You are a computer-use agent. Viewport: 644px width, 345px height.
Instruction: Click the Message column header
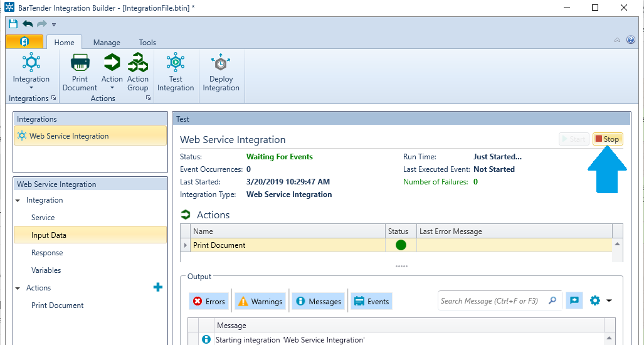pyautogui.click(x=409, y=326)
